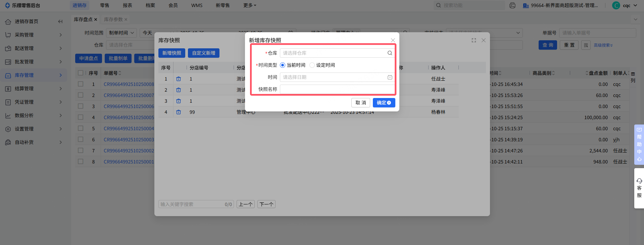This screenshot has height=245, width=644.
Task: Click the 数据分析 chart icon
Action: point(8,115)
